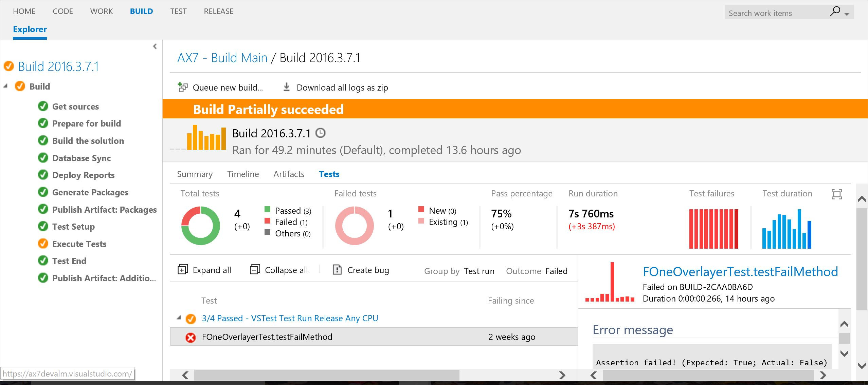The width and height of the screenshot is (868, 385).
Task: Click the Queue new build icon
Action: 183,87
